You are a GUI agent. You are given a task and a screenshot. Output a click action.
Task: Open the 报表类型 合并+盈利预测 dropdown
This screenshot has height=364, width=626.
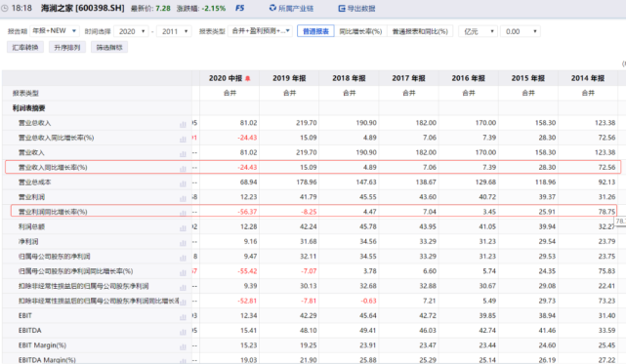tap(261, 30)
